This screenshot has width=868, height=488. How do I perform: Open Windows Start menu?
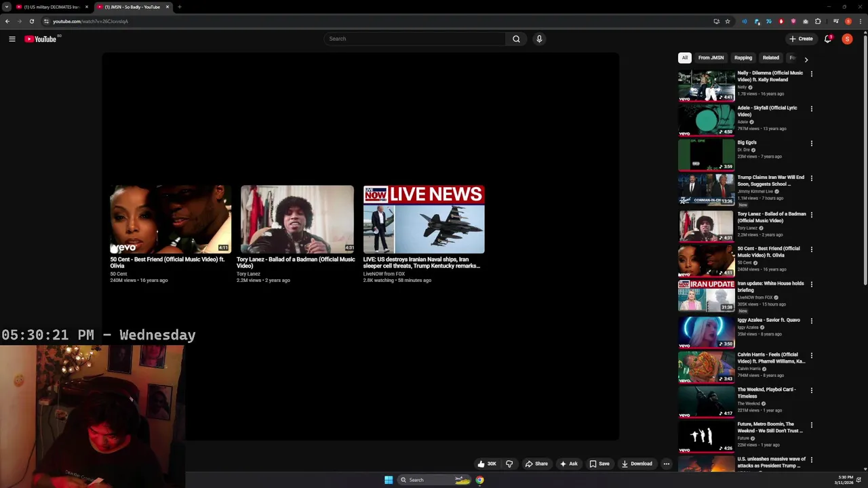click(389, 480)
